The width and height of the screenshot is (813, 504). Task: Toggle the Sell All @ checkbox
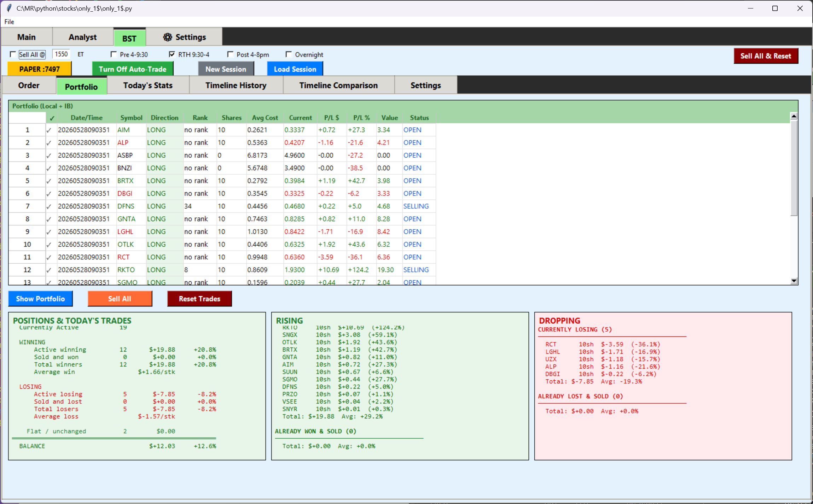tap(13, 54)
